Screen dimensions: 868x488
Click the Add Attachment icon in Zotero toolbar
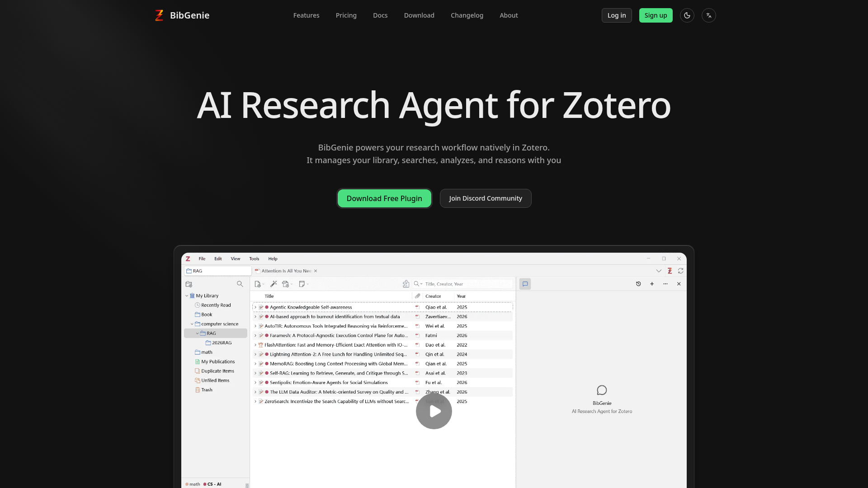(x=287, y=284)
